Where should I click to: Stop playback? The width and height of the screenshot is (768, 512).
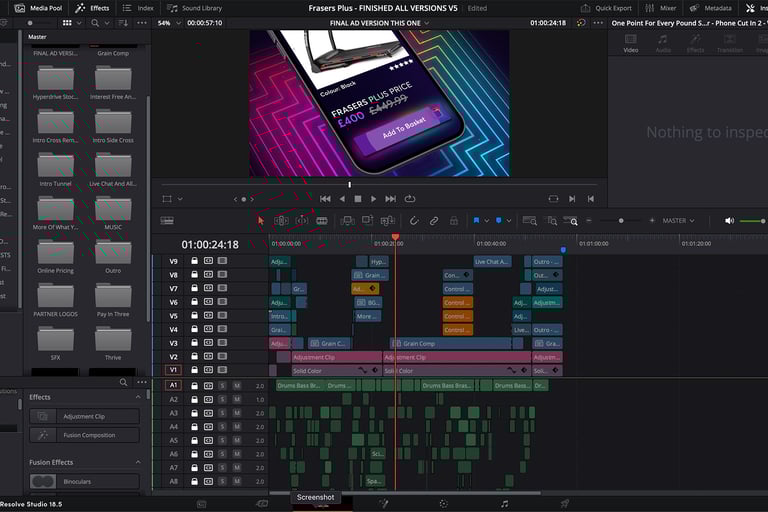(x=358, y=199)
